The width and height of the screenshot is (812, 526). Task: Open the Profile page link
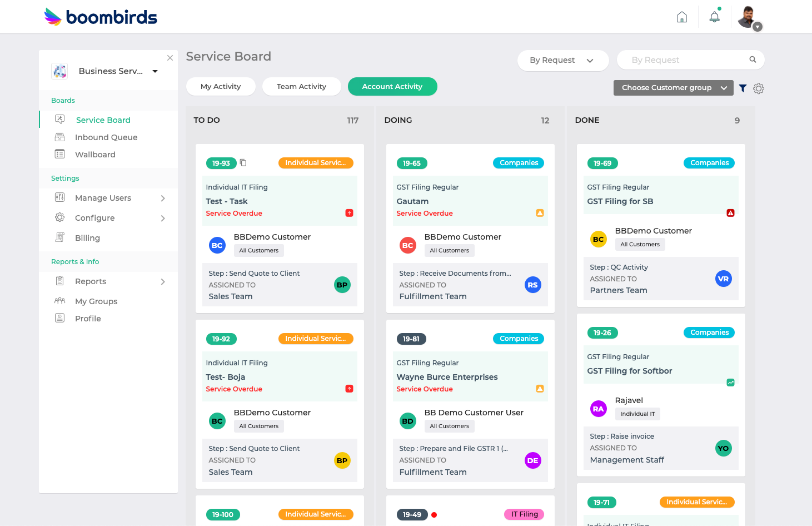point(88,318)
